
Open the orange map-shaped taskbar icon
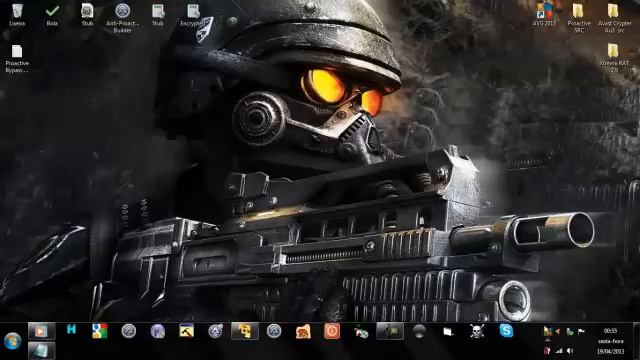click(303, 331)
